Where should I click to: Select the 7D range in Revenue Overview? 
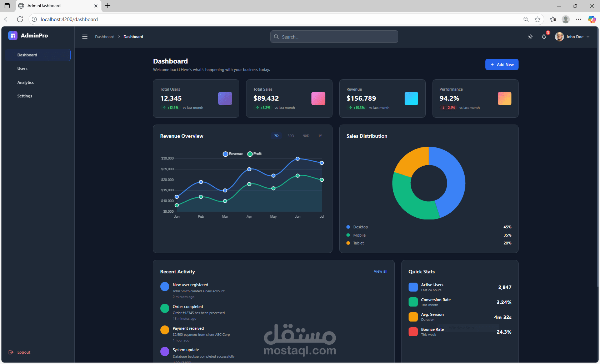[276, 136]
